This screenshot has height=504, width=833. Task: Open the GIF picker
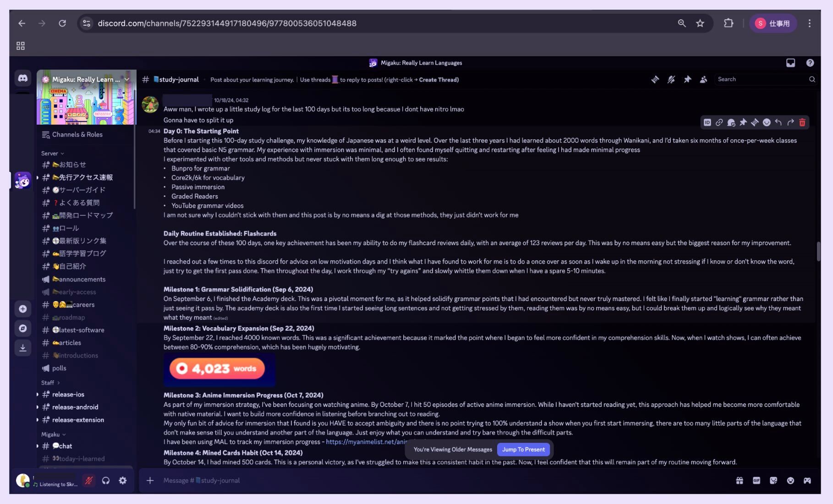[x=756, y=480]
